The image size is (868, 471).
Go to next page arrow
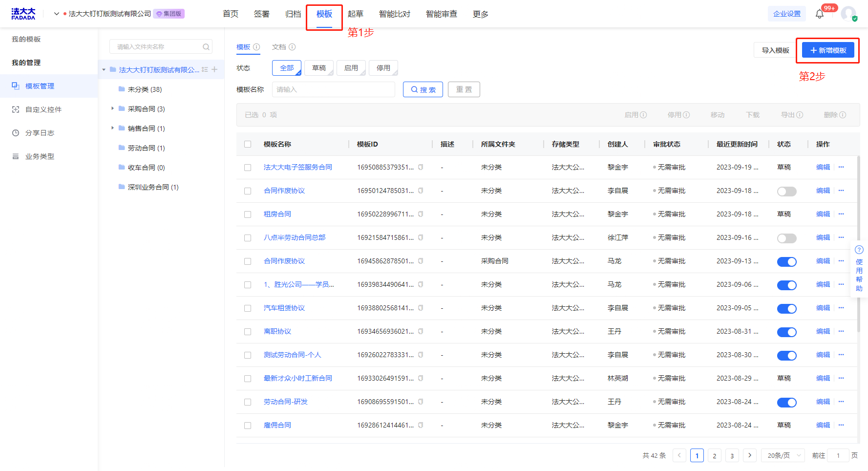coord(750,455)
